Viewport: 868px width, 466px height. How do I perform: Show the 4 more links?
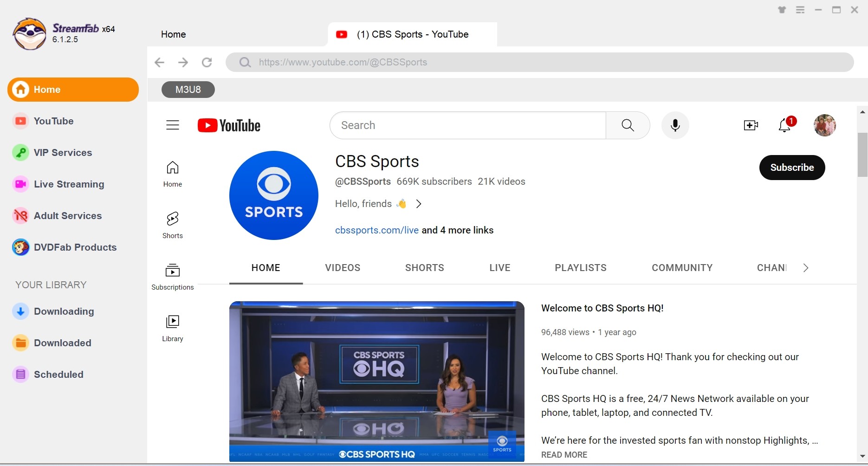pos(458,230)
